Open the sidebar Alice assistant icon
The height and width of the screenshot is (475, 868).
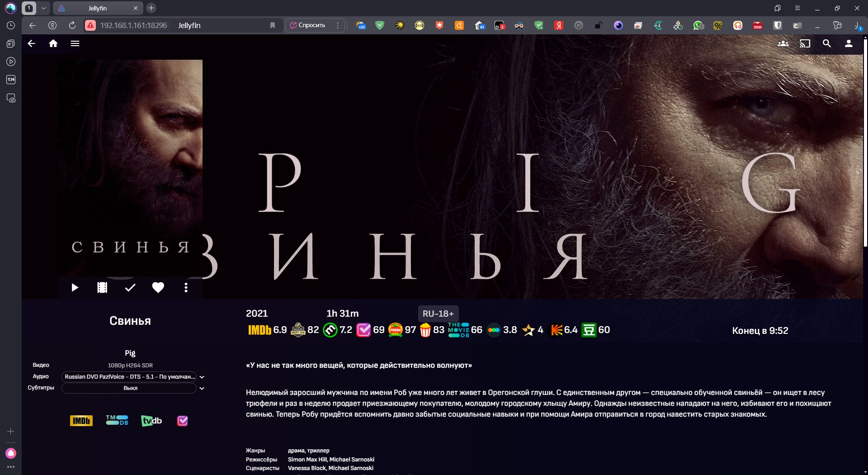tap(11, 453)
